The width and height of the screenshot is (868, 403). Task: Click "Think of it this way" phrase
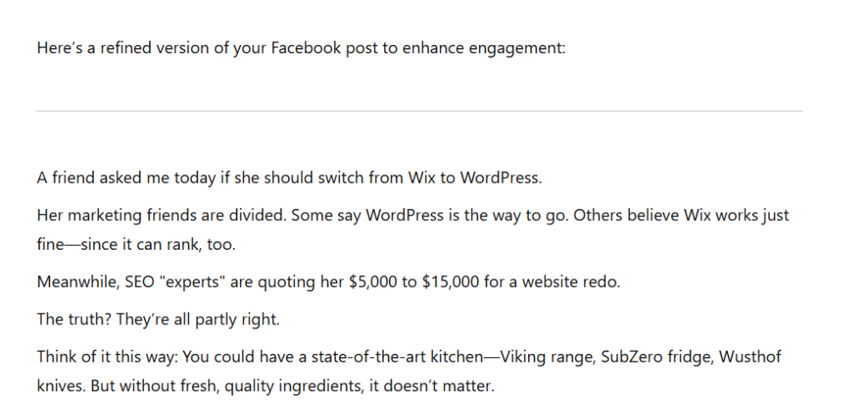105,357
